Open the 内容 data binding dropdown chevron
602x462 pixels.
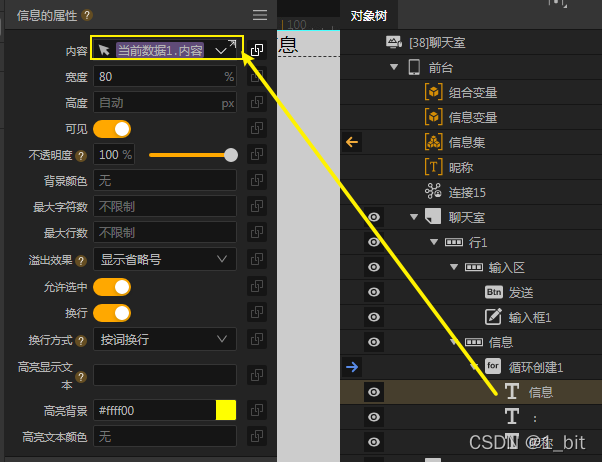220,51
